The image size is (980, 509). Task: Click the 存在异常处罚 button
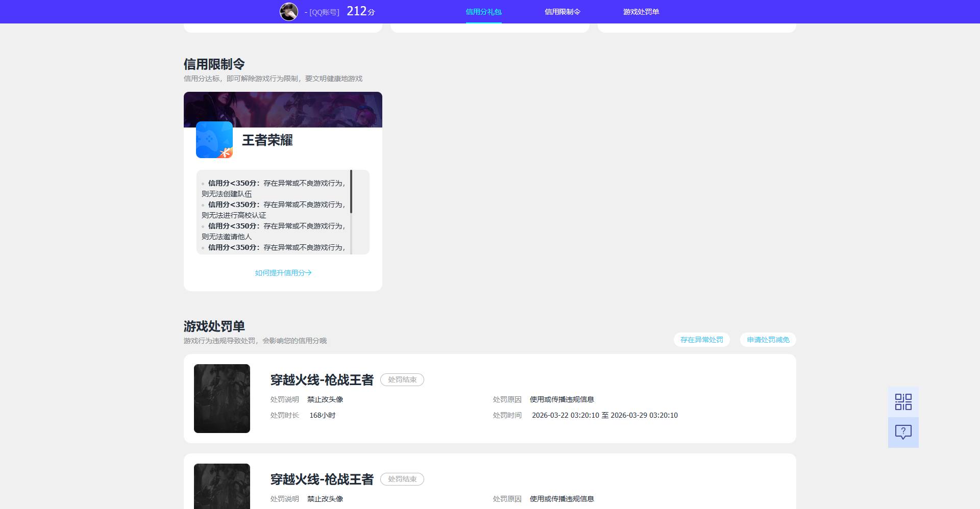tap(702, 340)
